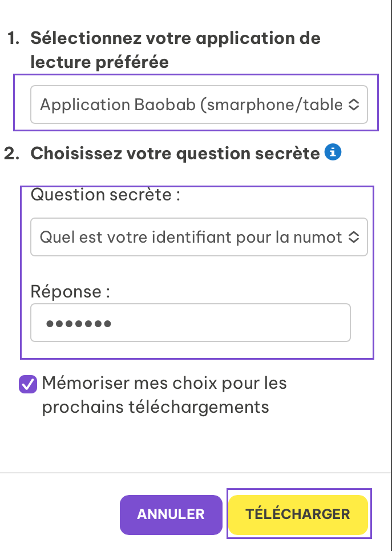
Task: Click the 'prochains téléchargements' label line
Action: (155, 407)
